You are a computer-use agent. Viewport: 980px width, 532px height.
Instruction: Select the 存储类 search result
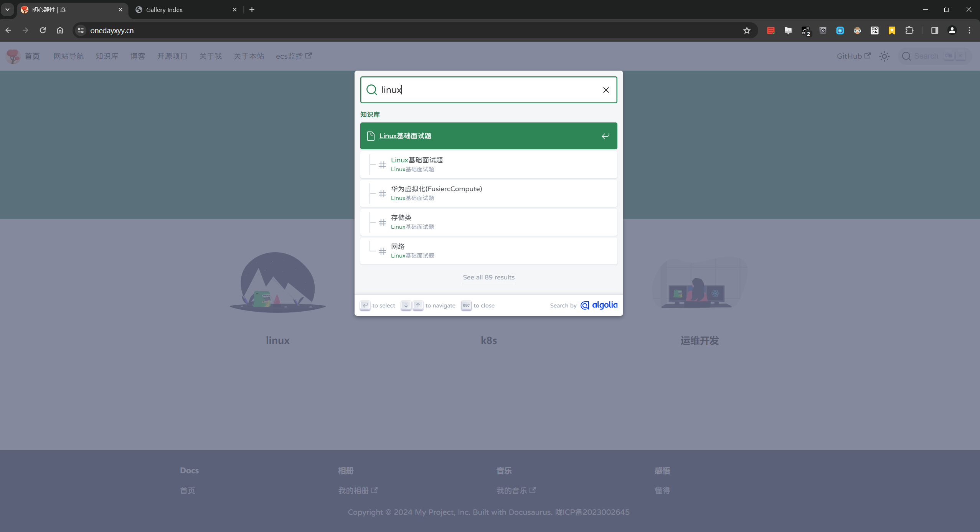(x=488, y=222)
